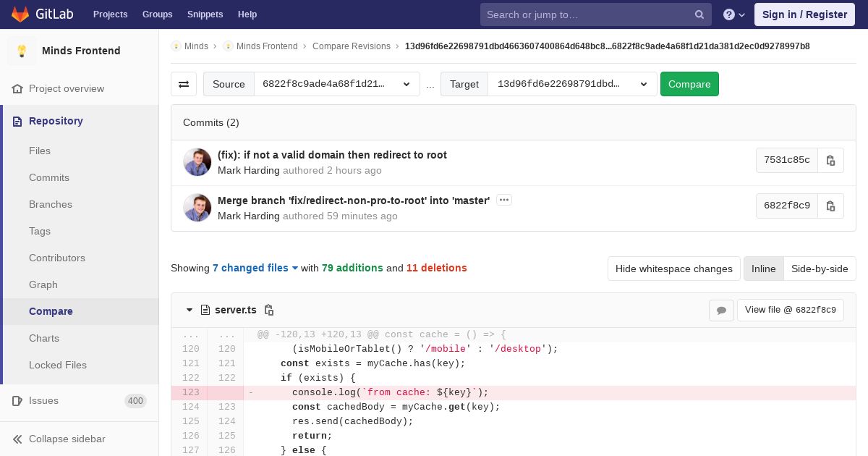Toggle comments button for server.ts
Screen dimensions: 868x456
coord(721,310)
